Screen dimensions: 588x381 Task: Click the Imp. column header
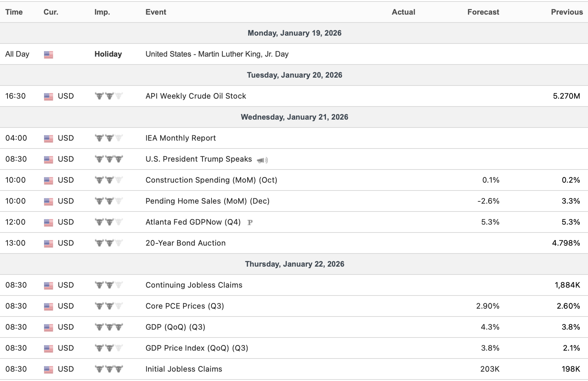tap(102, 12)
